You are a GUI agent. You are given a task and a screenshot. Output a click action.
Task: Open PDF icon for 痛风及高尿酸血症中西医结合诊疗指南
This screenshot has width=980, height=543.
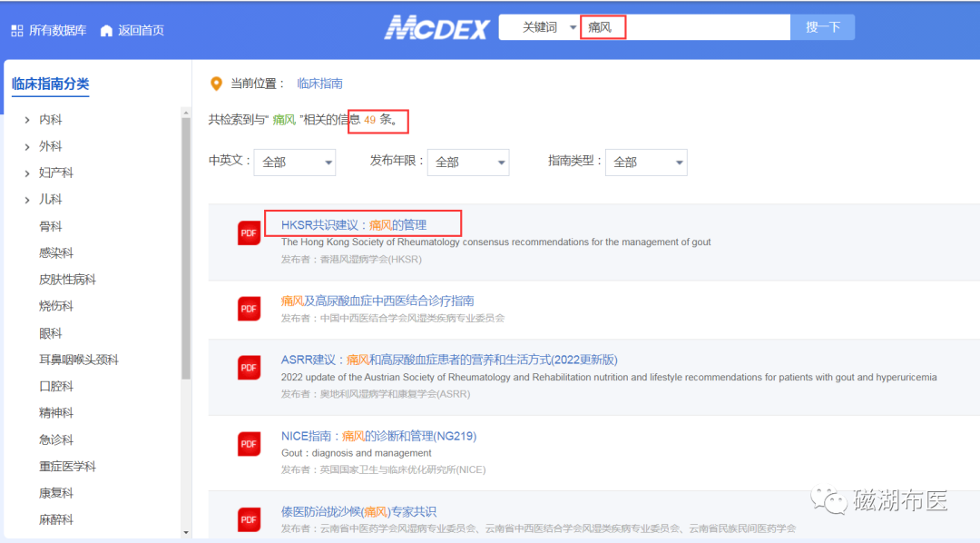point(249,309)
